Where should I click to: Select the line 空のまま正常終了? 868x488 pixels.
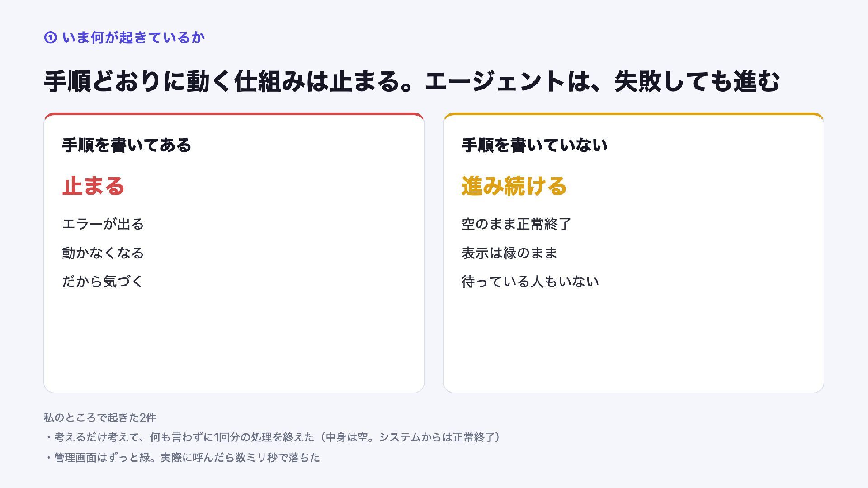[516, 224]
